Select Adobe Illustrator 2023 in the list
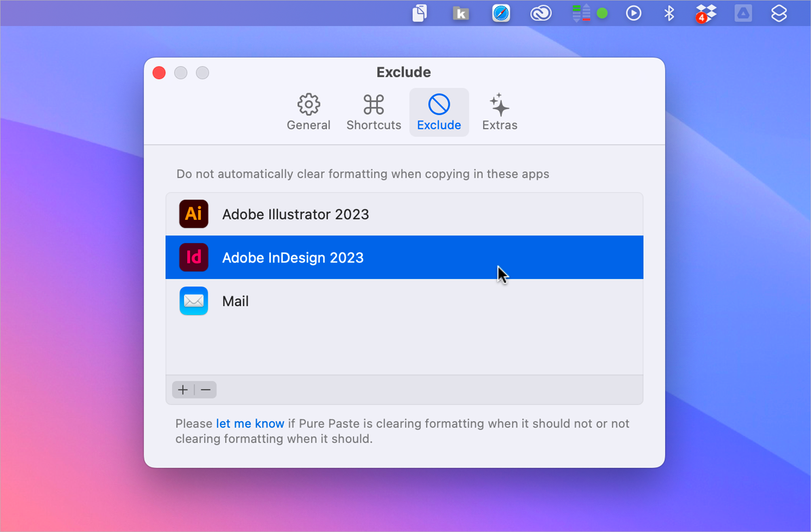The image size is (811, 532). [296, 214]
